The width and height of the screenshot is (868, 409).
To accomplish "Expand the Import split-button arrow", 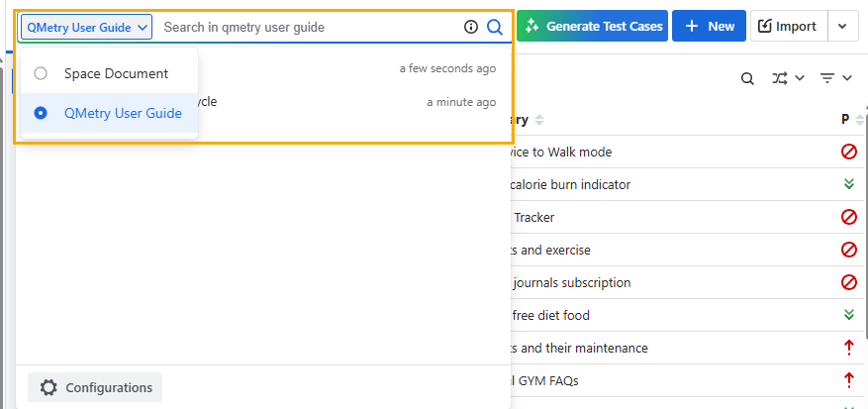I will (842, 27).
